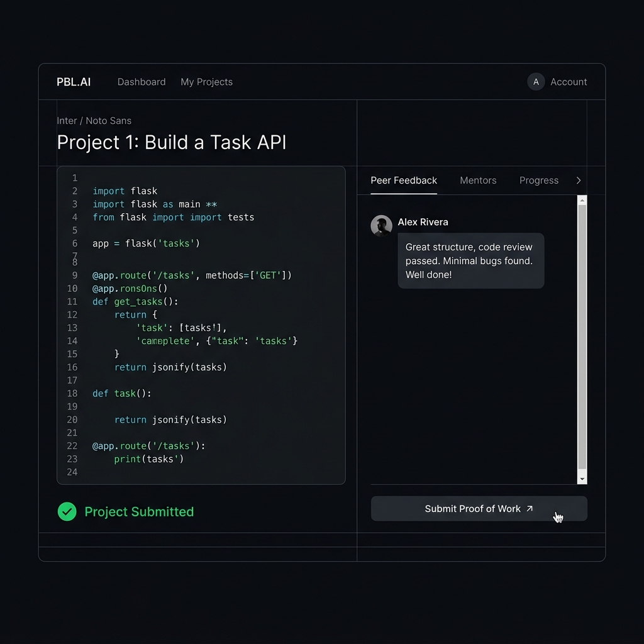This screenshot has height=644, width=644.
Task: Click the Alex Rivera name
Action: [x=423, y=222]
